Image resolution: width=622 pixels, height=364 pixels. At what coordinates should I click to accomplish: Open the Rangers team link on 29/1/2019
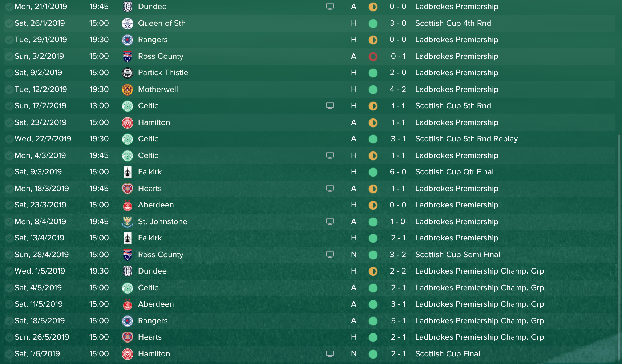coord(153,40)
